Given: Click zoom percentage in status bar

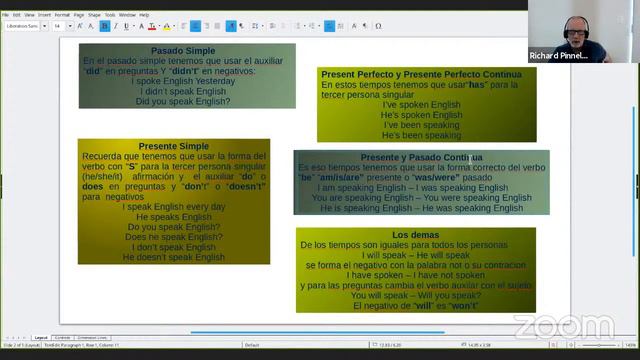Looking at the screenshot, I should point(631,345).
